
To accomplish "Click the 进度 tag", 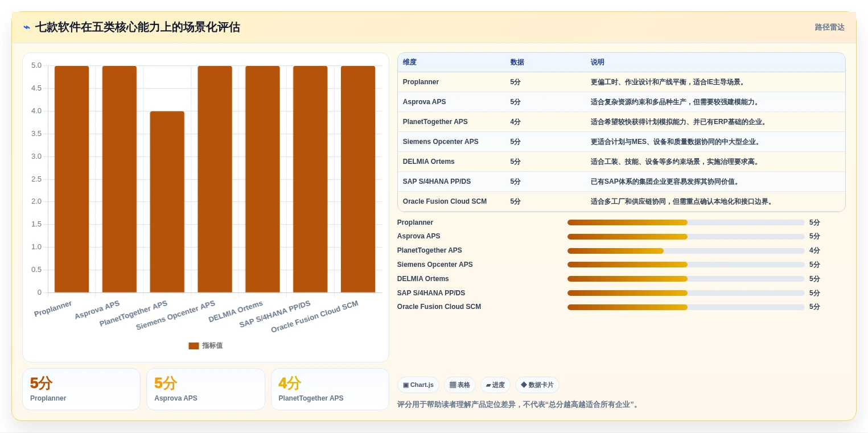I will coord(495,385).
